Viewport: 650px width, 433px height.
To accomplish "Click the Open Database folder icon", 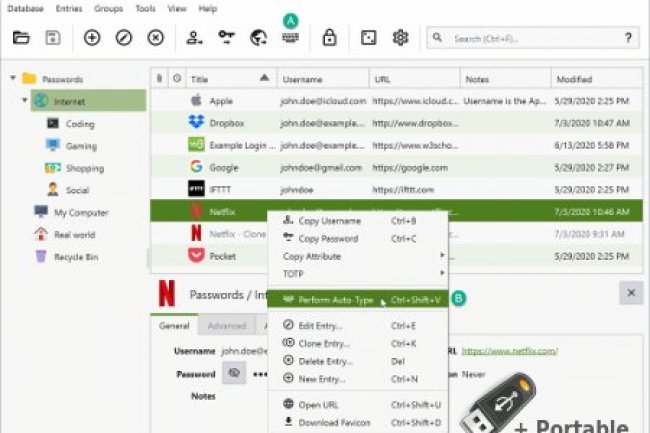I will coord(21,38).
